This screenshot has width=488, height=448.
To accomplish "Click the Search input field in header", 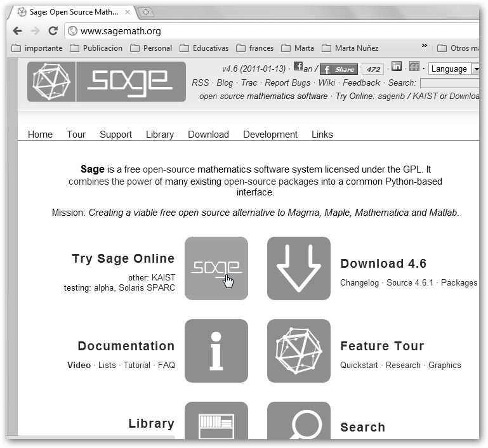I will click(x=449, y=82).
